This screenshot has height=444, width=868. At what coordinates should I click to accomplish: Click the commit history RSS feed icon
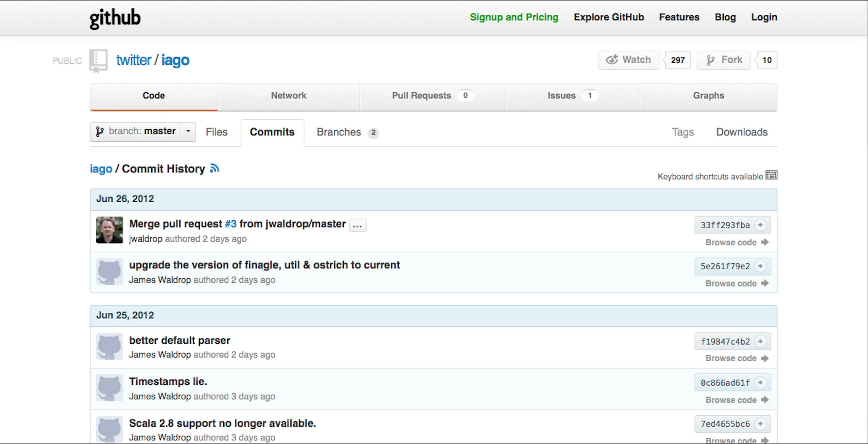(214, 168)
